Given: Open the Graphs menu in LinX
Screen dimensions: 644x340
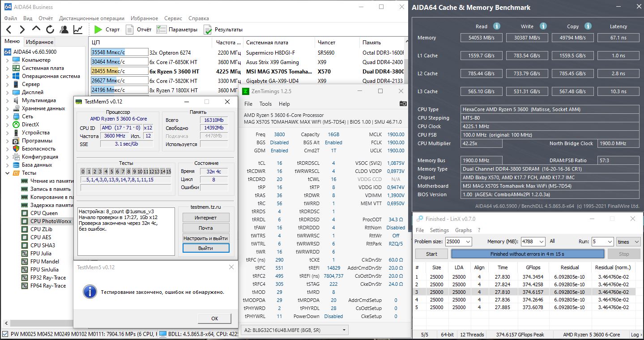Looking at the screenshot, I should click(x=463, y=230).
